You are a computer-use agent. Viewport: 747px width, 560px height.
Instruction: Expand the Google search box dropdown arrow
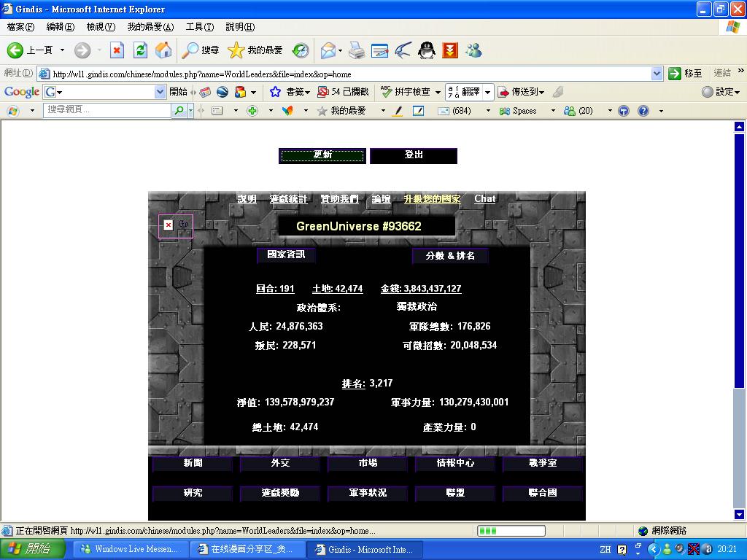[160, 91]
